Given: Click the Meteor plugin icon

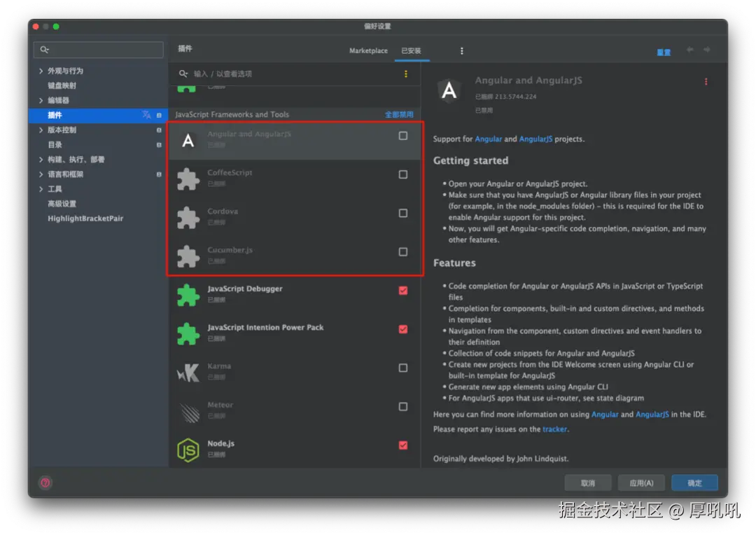Looking at the screenshot, I should (189, 412).
